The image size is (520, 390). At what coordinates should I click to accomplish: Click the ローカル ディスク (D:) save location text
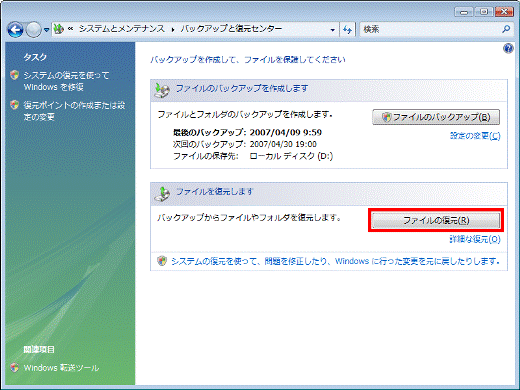point(291,156)
